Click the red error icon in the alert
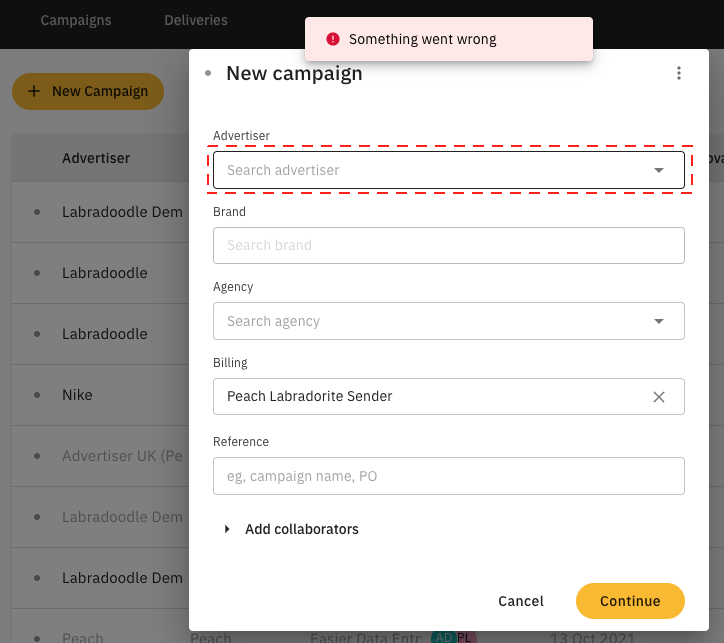The image size is (724, 643). coord(333,39)
